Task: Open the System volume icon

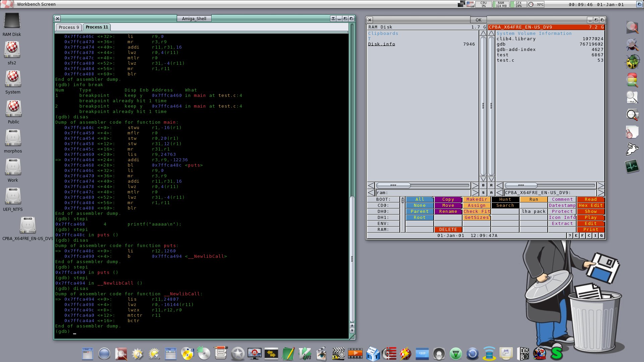Action: [13, 78]
